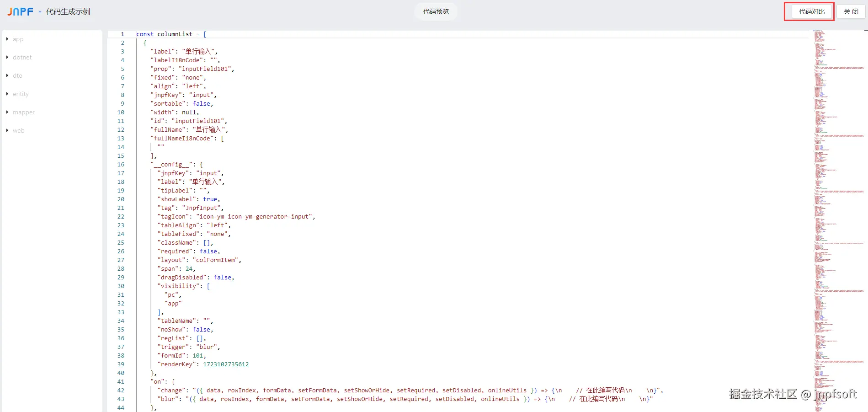Select the dotnet tree item
868x412 pixels.
[x=22, y=58]
